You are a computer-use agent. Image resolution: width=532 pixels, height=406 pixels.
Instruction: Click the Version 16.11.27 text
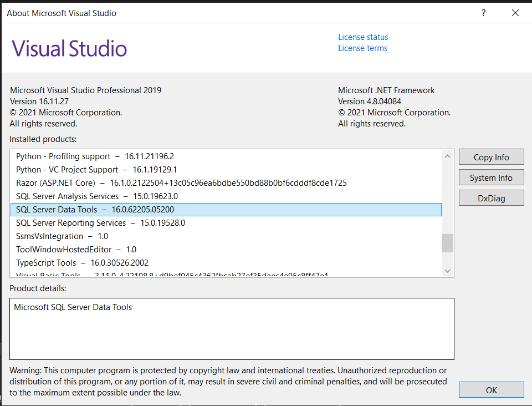coord(39,101)
